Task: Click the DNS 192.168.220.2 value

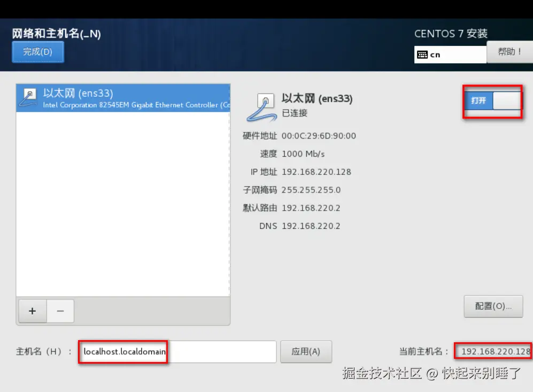Action: click(311, 226)
